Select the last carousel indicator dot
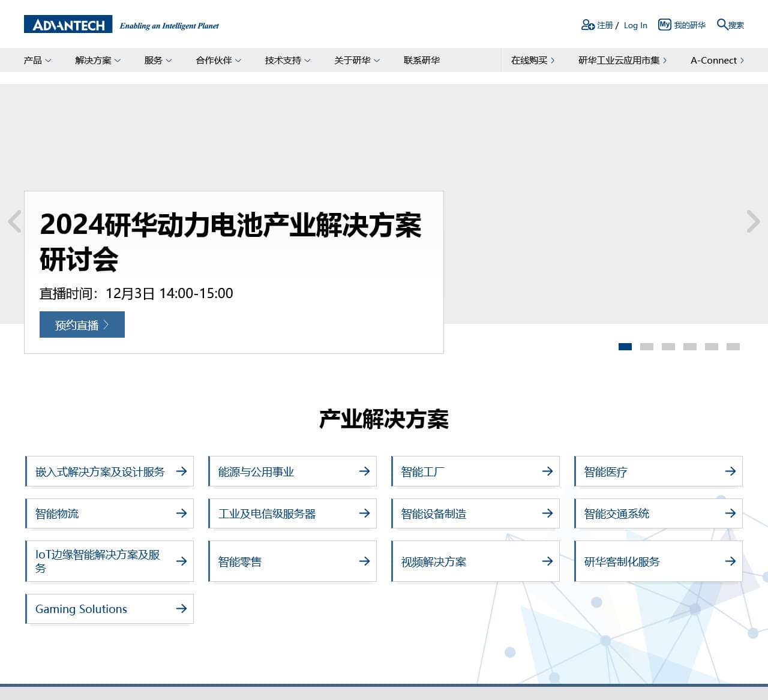The width and height of the screenshot is (768, 700). coord(733,347)
